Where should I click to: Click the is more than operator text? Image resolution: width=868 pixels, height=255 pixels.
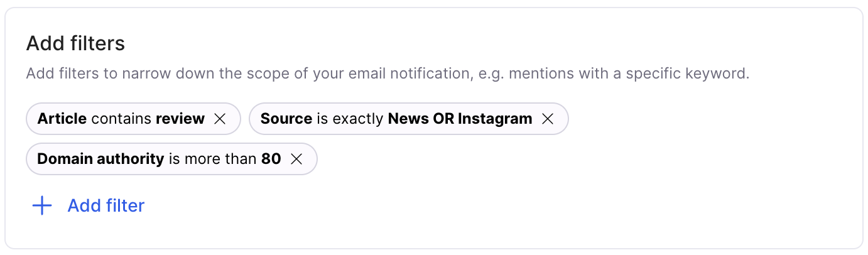[x=212, y=159]
